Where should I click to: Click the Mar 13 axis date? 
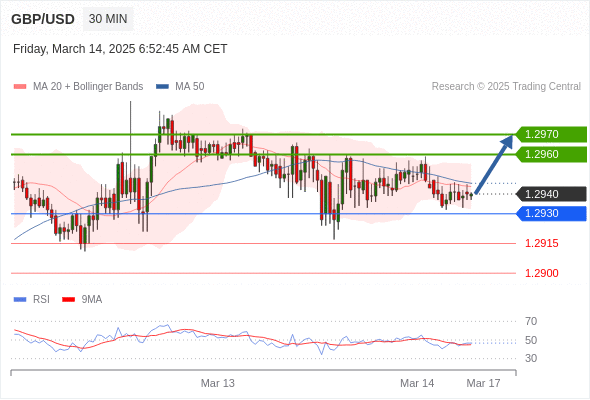[x=217, y=383]
